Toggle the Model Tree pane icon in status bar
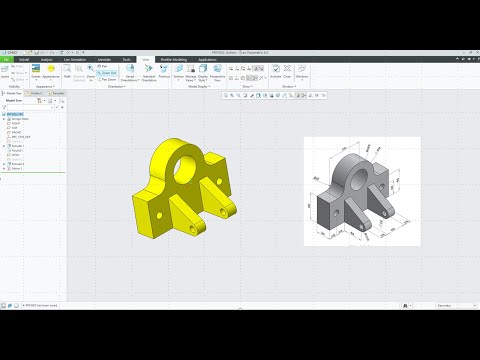The width and height of the screenshot is (480, 360). (3, 305)
